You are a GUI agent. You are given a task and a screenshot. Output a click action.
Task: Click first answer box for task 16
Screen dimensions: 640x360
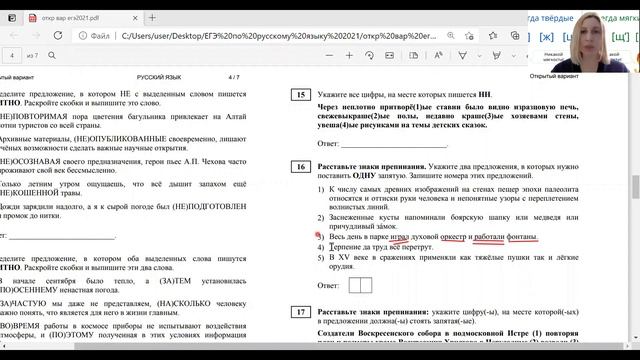tap(355, 285)
